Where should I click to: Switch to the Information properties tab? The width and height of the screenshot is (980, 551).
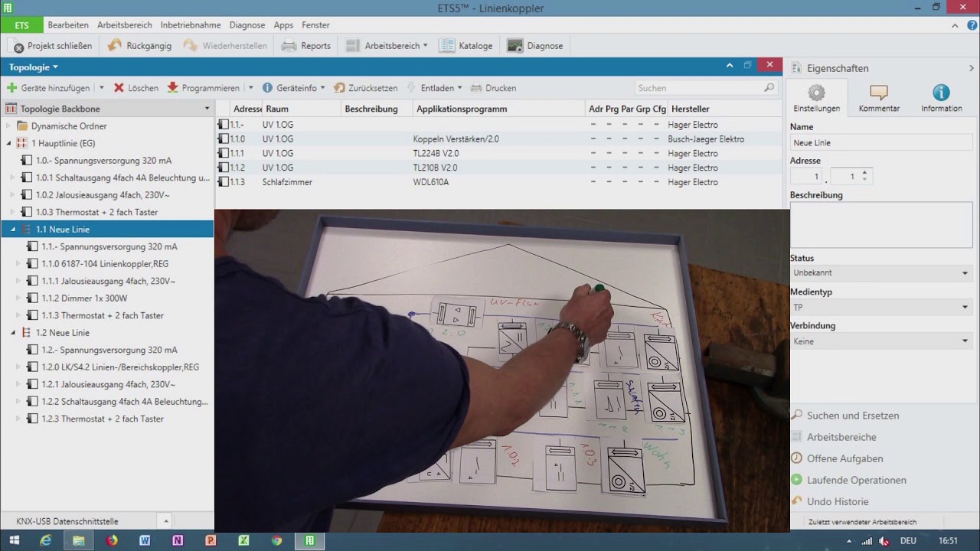pos(941,99)
